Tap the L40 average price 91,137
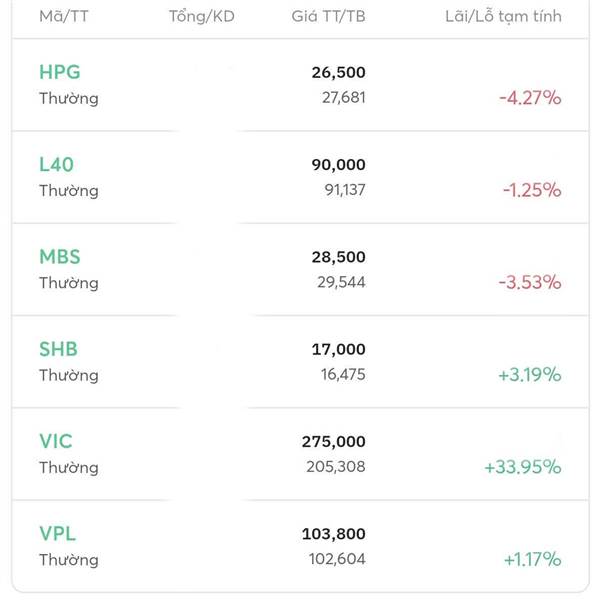This screenshot has width=600, height=600. 340,190
